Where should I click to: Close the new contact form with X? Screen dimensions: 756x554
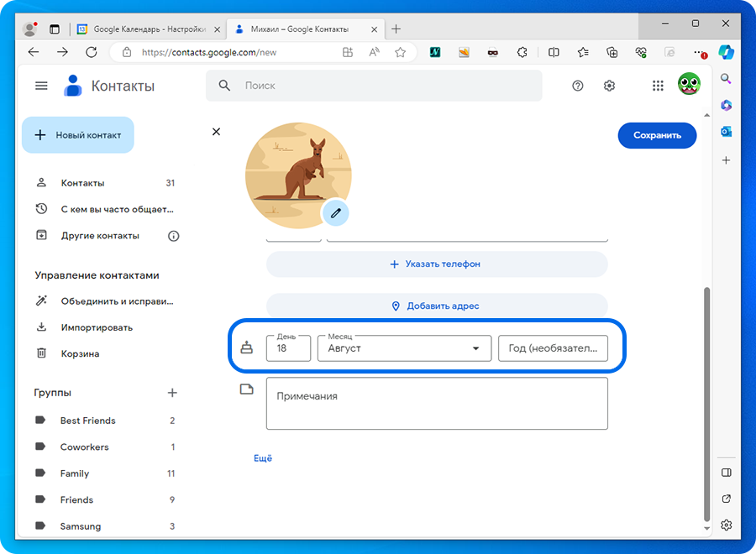coord(216,132)
